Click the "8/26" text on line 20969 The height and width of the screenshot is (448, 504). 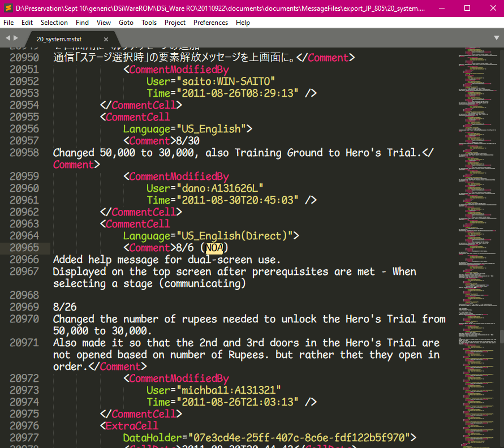pyautogui.click(x=65, y=307)
